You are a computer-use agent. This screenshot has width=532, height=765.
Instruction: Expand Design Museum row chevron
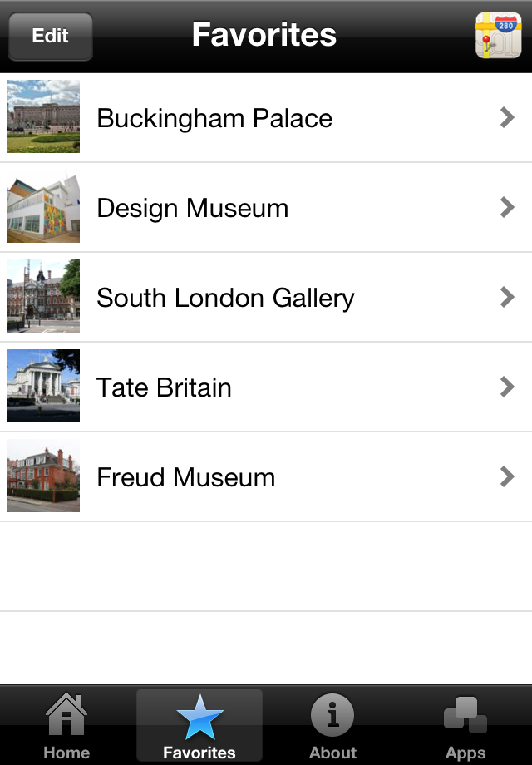tap(507, 207)
